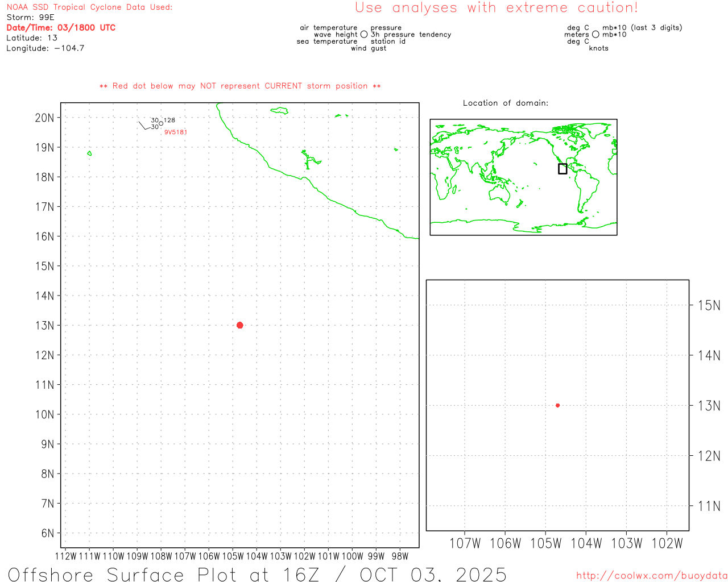Select the red station ID 9V5181
This screenshot has height=582, width=728.
176,132
